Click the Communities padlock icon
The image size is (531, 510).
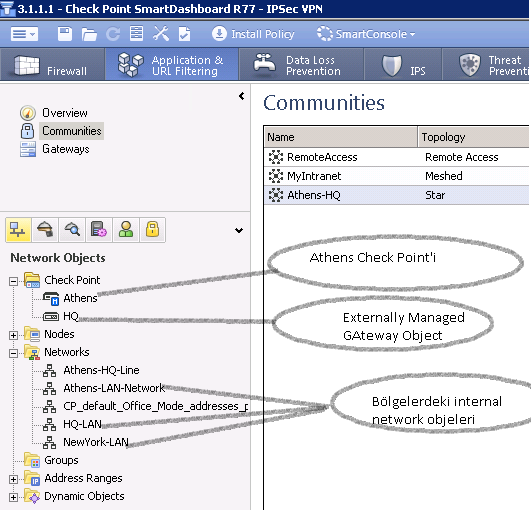pyautogui.click(x=27, y=131)
